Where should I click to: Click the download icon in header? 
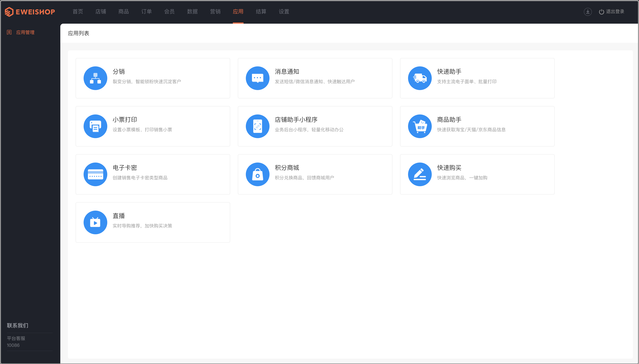[x=587, y=12]
